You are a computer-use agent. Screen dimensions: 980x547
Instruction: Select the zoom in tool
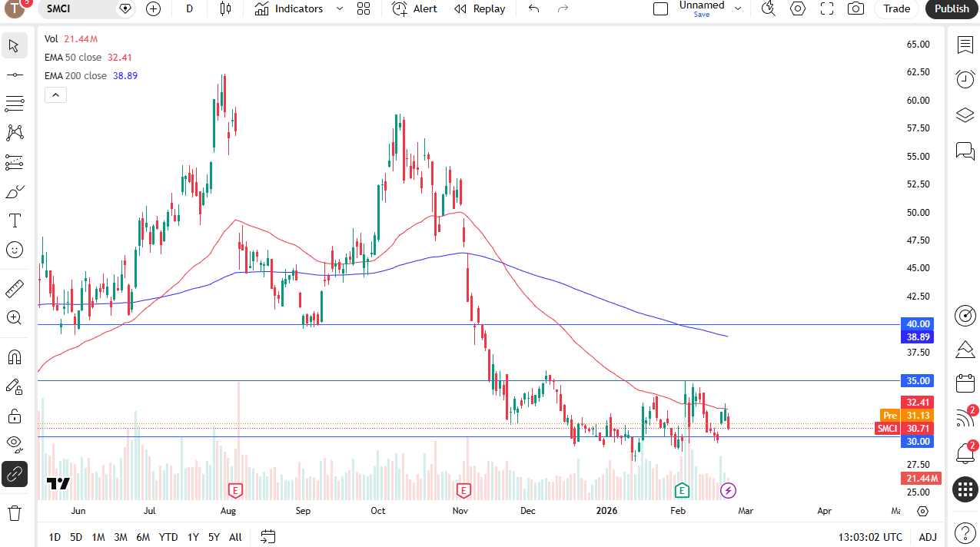[x=14, y=317]
